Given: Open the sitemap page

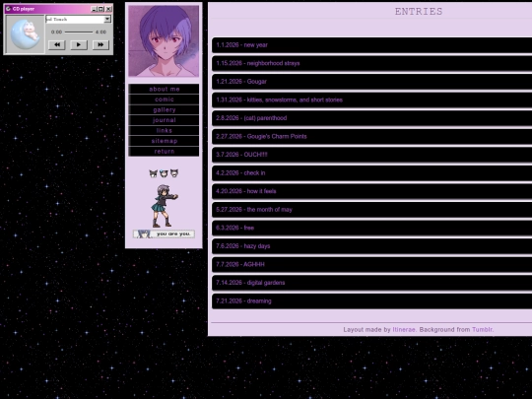Looking at the screenshot, I should point(164,141).
